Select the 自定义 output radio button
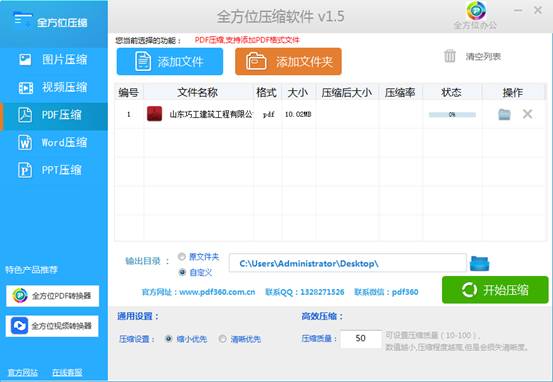 [x=182, y=272]
